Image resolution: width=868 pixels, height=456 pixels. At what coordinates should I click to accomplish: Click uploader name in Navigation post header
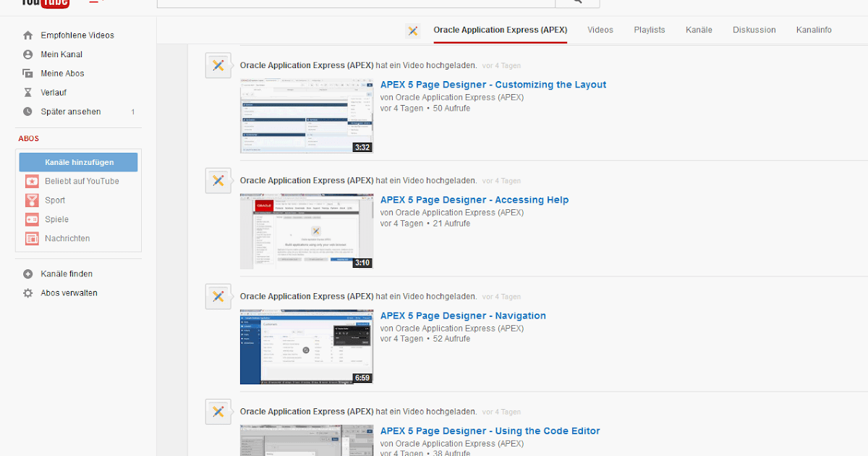coord(307,296)
